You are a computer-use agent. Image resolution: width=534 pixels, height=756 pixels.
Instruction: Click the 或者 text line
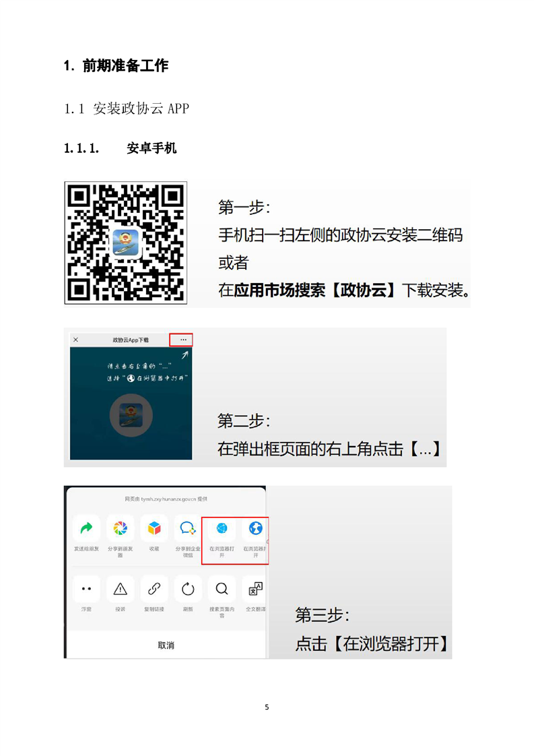pyautogui.click(x=233, y=263)
